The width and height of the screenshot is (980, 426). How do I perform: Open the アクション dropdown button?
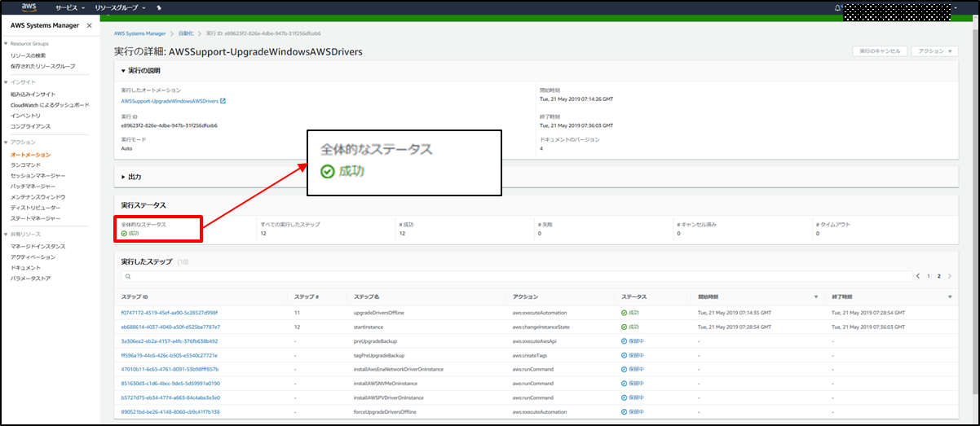[934, 51]
